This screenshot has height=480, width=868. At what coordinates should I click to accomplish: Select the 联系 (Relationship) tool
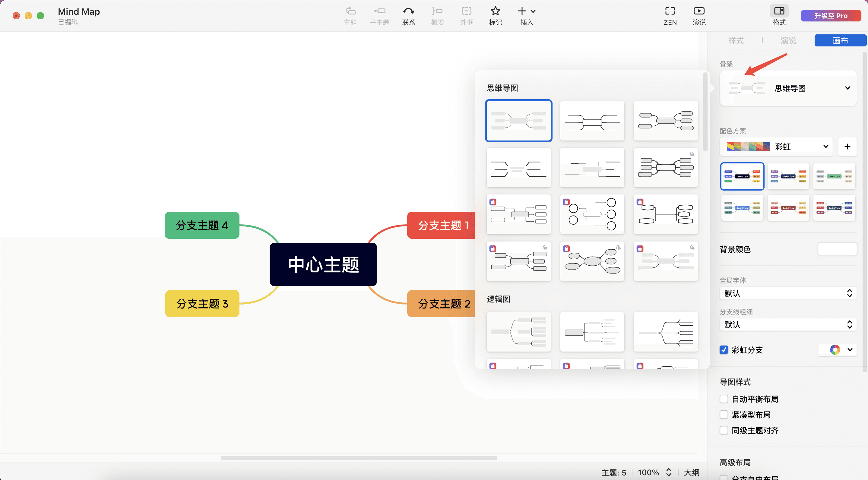(x=408, y=15)
